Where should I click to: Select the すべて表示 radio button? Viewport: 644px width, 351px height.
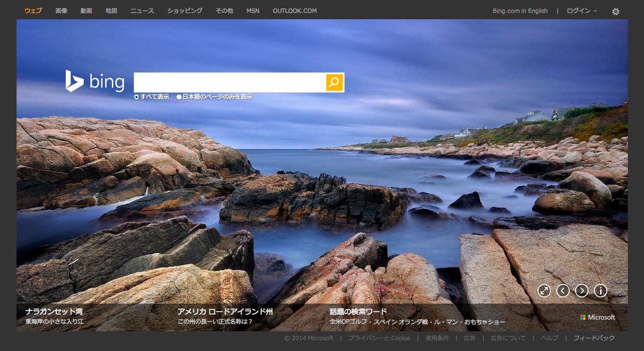(x=136, y=97)
